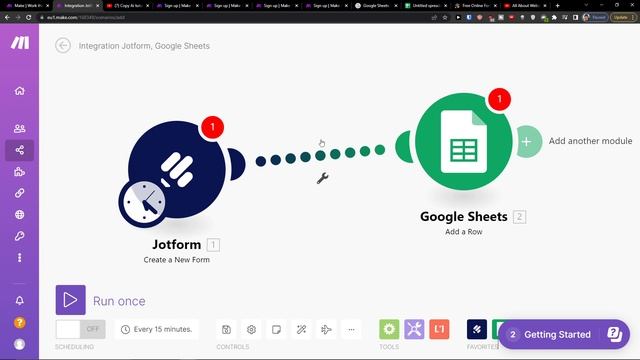Open Keys icon in sidebar

pos(20,236)
